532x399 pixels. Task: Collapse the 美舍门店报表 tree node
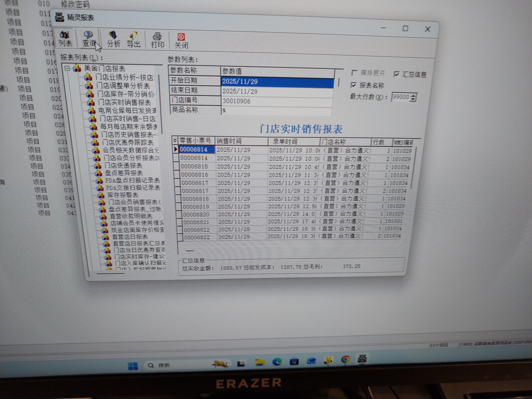67,68
